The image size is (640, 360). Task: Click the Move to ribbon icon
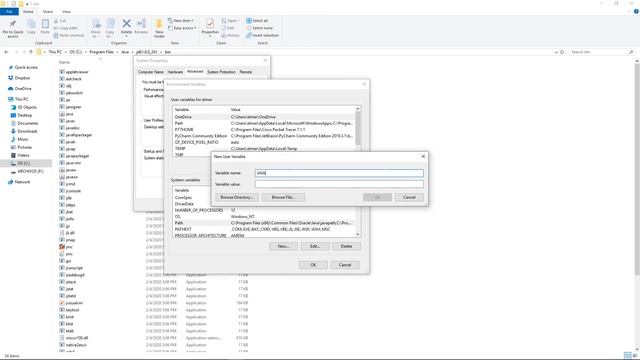point(96,28)
